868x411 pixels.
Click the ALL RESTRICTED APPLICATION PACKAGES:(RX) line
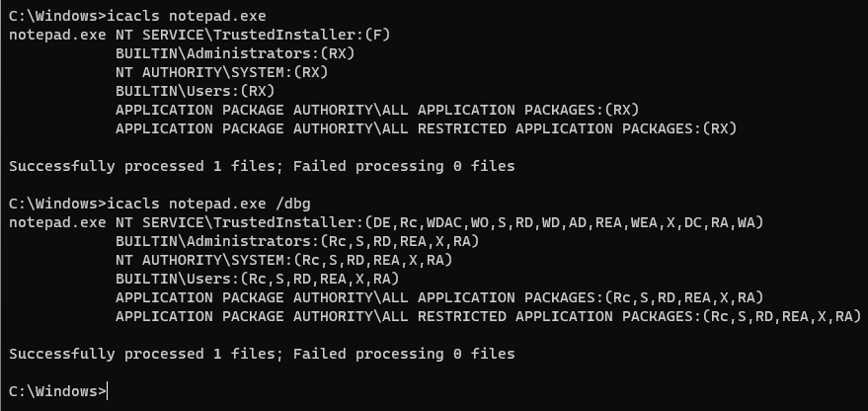(x=427, y=128)
